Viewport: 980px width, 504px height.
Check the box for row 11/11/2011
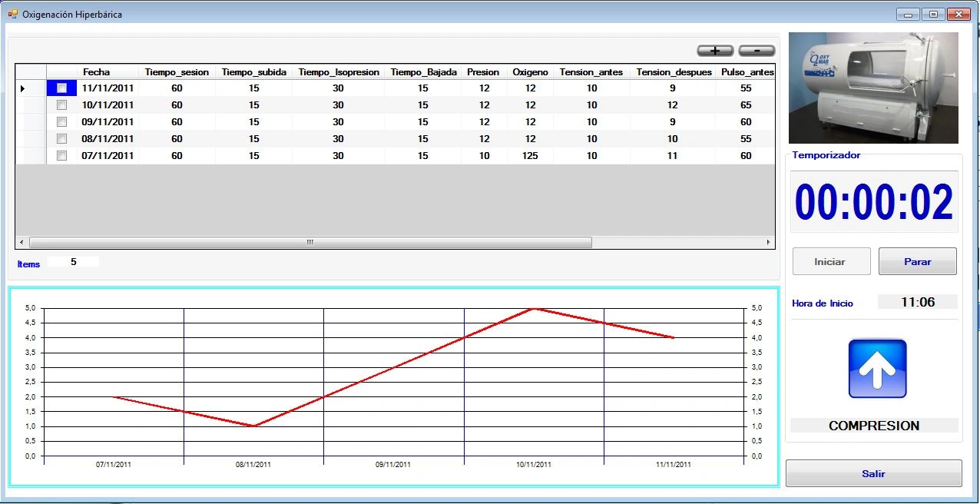(61, 88)
